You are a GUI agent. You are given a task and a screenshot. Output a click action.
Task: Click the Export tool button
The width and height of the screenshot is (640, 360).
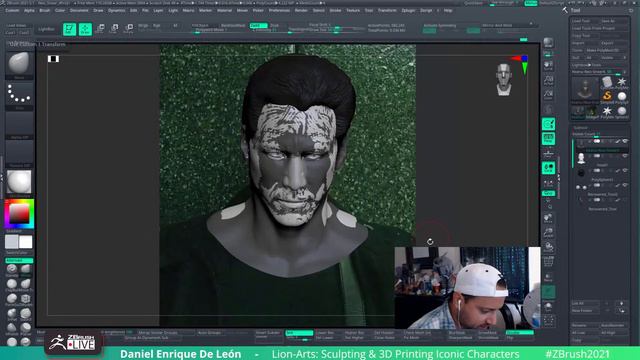point(614,43)
